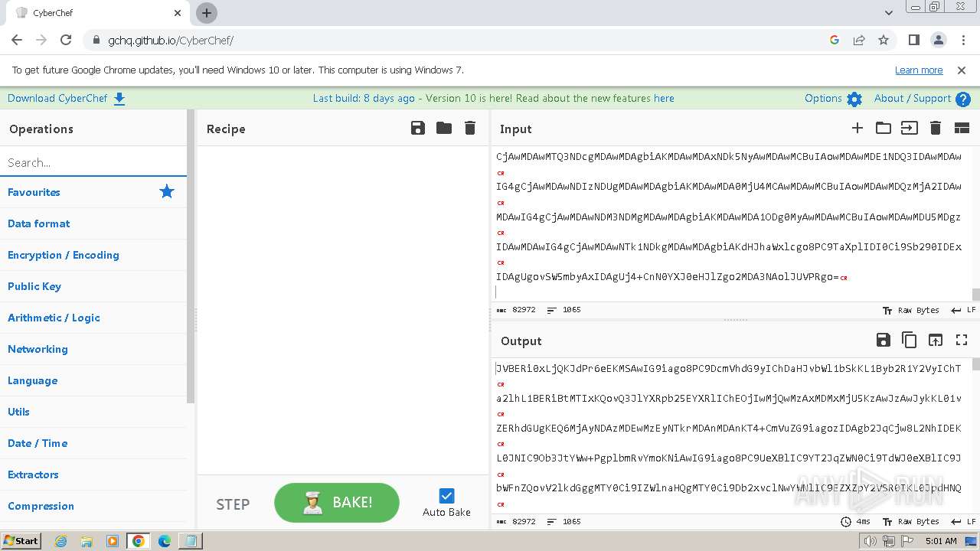Image resolution: width=980 pixels, height=551 pixels.
Task: Expand Encryption / Encoding operations
Action: tap(93, 255)
